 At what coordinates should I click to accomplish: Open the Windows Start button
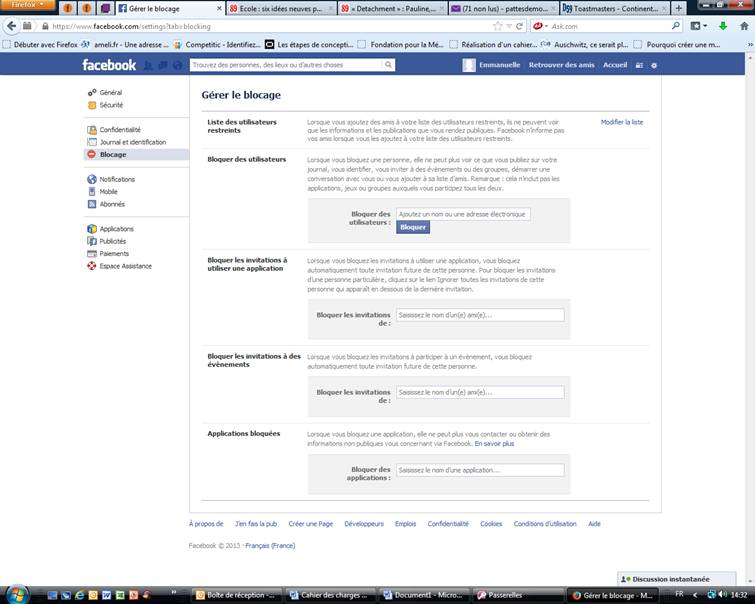coord(17,594)
